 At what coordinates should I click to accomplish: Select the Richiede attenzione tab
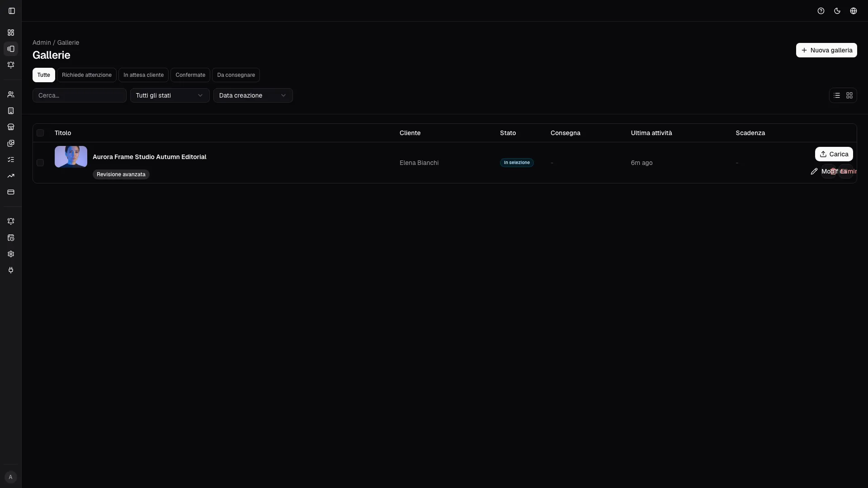tap(87, 75)
